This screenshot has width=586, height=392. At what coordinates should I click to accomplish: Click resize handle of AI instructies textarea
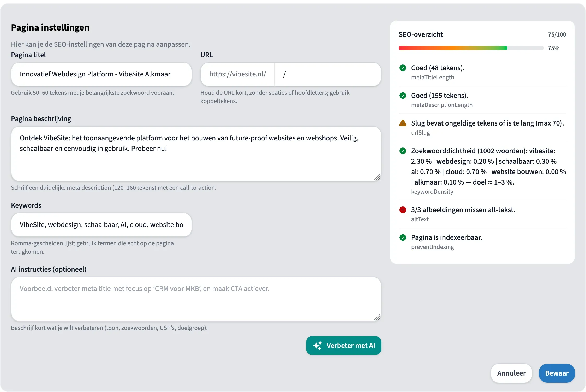coord(377,317)
